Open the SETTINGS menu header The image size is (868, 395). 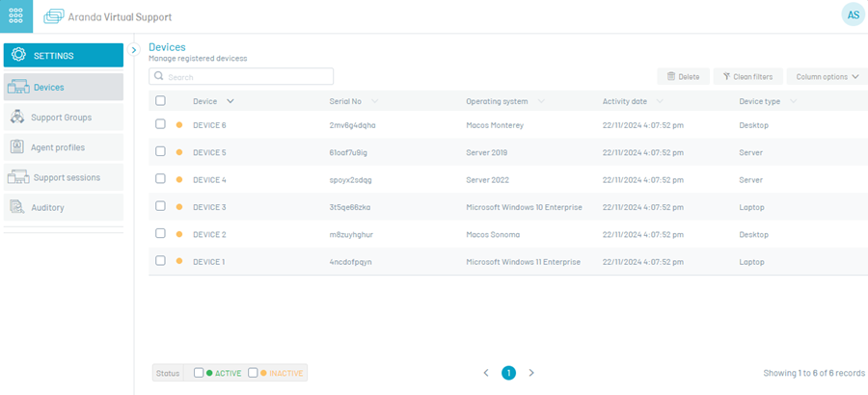(x=63, y=55)
